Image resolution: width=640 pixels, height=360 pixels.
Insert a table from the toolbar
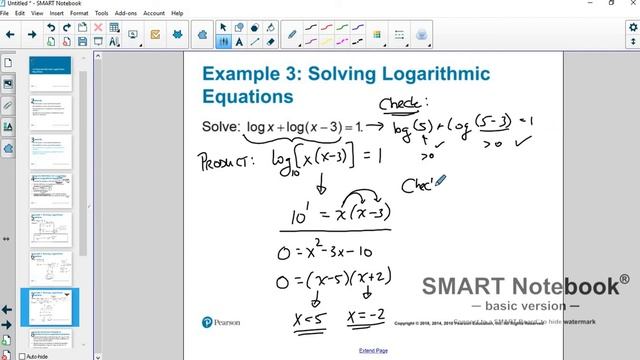pyautogui.click(x=114, y=27)
